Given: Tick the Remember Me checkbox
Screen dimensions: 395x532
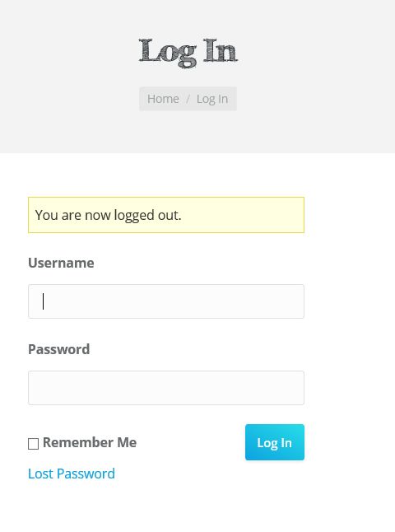Looking at the screenshot, I should pos(33,443).
